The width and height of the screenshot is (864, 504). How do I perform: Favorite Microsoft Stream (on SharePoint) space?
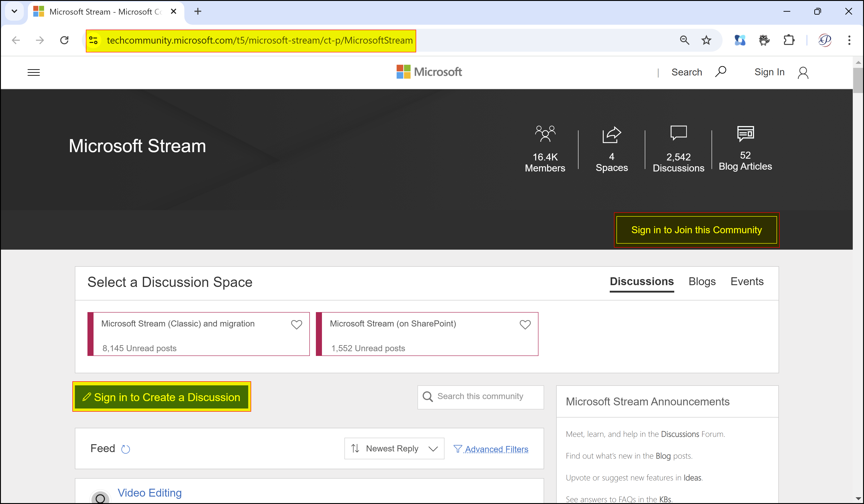coord(525,324)
